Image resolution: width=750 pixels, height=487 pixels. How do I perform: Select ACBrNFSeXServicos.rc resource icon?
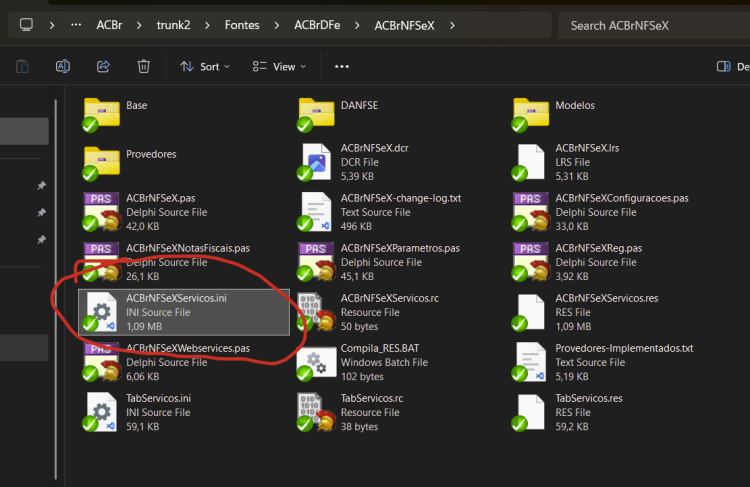pyautogui.click(x=316, y=312)
